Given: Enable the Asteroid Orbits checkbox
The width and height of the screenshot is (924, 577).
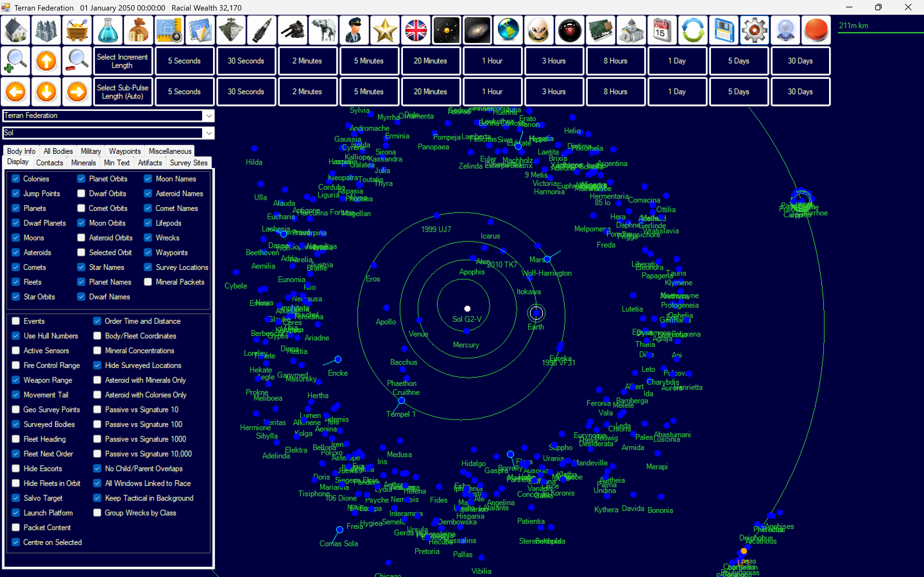Looking at the screenshot, I should (81, 238).
